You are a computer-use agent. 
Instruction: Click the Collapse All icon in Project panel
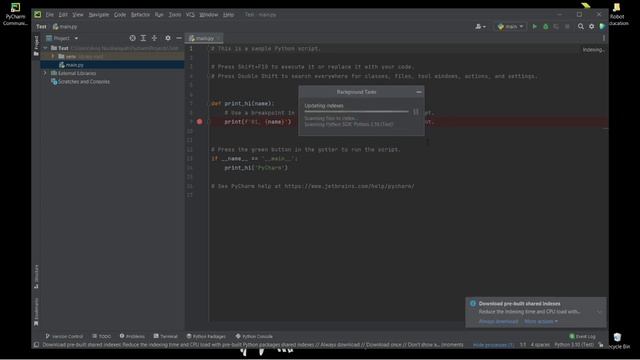pos(154,38)
